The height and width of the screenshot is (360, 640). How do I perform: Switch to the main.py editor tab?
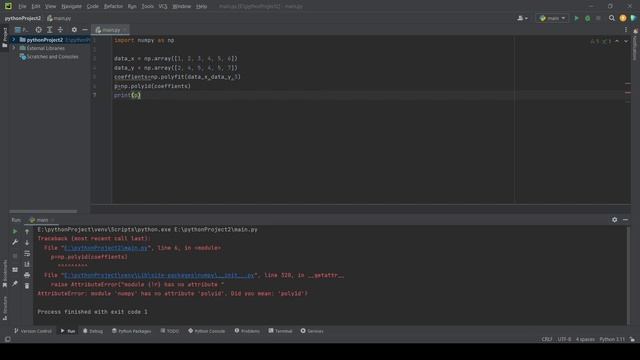pyautogui.click(x=110, y=30)
